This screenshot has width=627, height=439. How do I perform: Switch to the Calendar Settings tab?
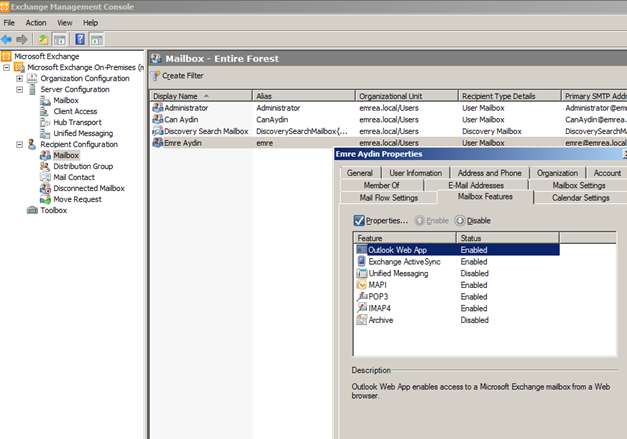[581, 198]
